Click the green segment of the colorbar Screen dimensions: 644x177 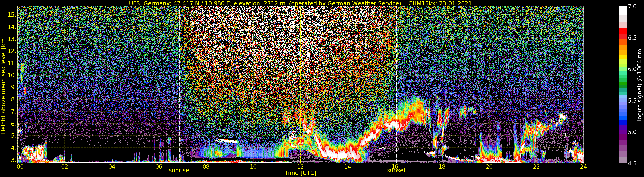click(x=623, y=83)
